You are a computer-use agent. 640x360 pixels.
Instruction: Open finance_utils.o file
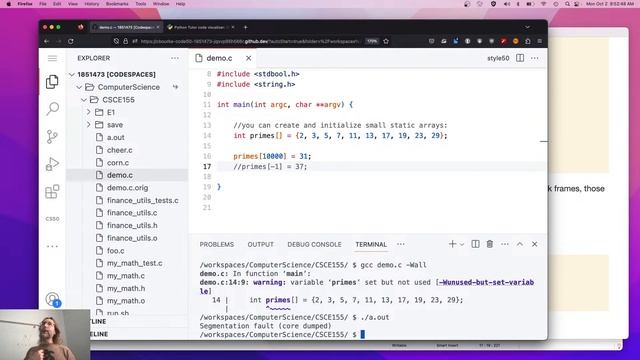point(132,238)
